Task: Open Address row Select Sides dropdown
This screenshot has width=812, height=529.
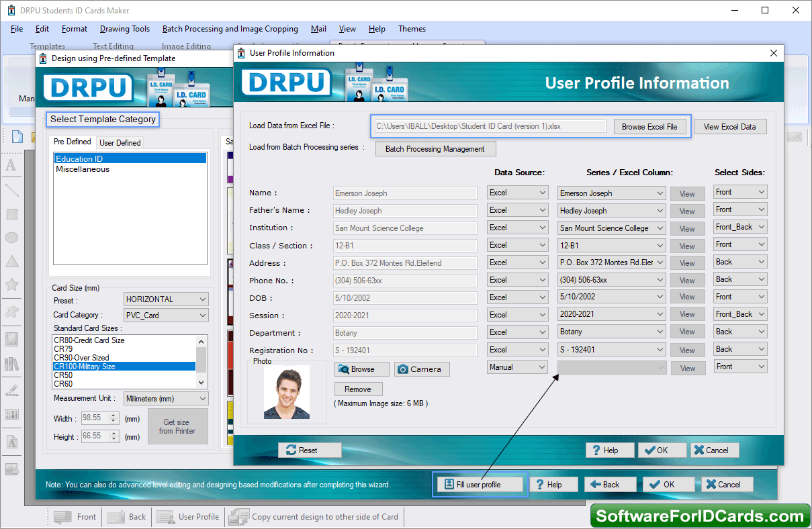Action: (740, 262)
